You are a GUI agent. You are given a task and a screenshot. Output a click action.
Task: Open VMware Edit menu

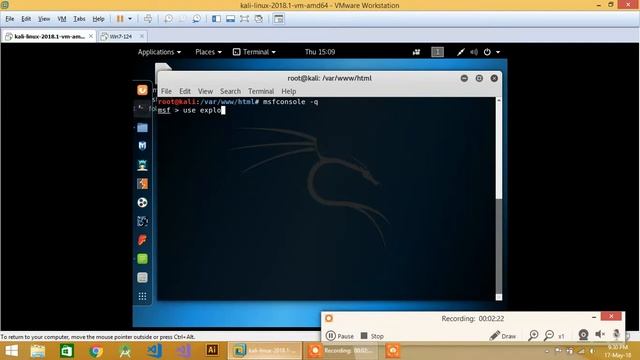(26, 19)
